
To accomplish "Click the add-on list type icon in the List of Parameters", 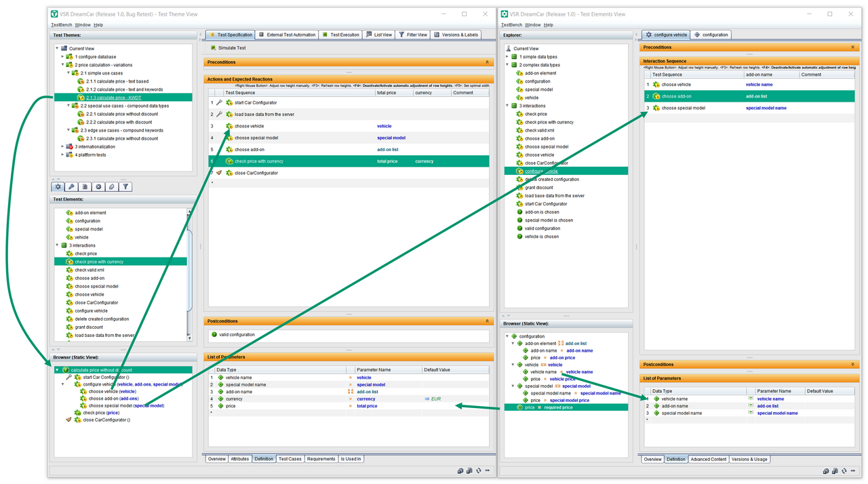I will pyautogui.click(x=351, y=392).
